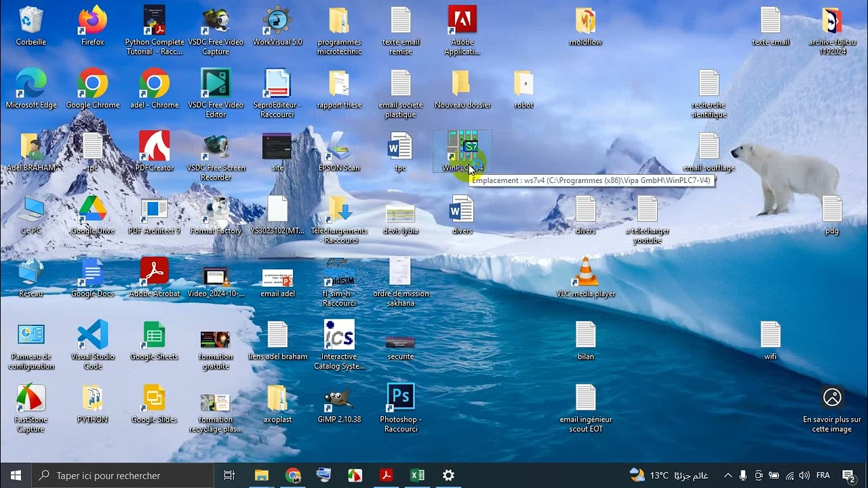The width and height of the screenshot is (868, 488).
Task: Open Task View in the taskbar
Action: pos(229,475)
